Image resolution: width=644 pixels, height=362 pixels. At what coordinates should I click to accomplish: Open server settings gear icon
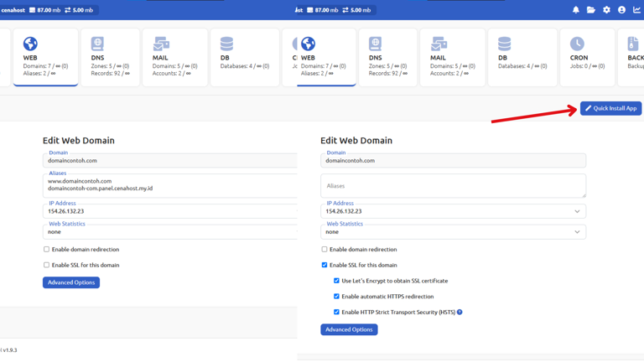click(606, 10)
